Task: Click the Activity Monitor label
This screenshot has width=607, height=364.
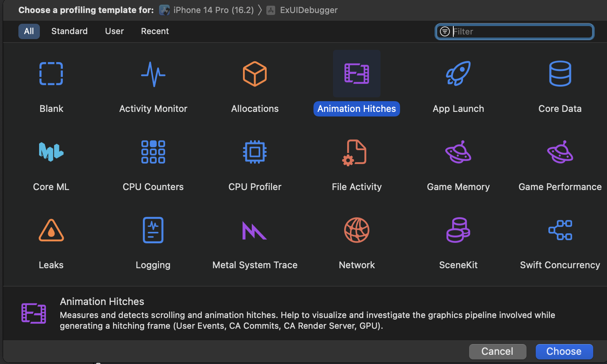Action: tap(153, 109)
